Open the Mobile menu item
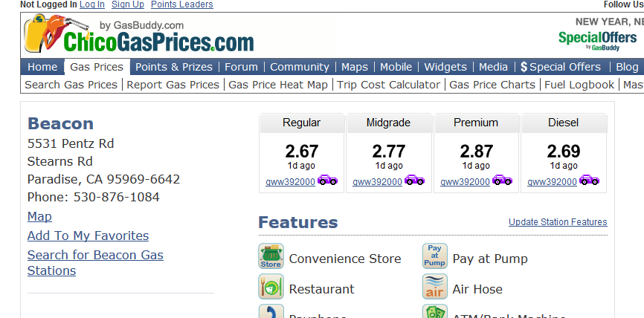This screenshot has width=644, height=318. tap(396, 67)
